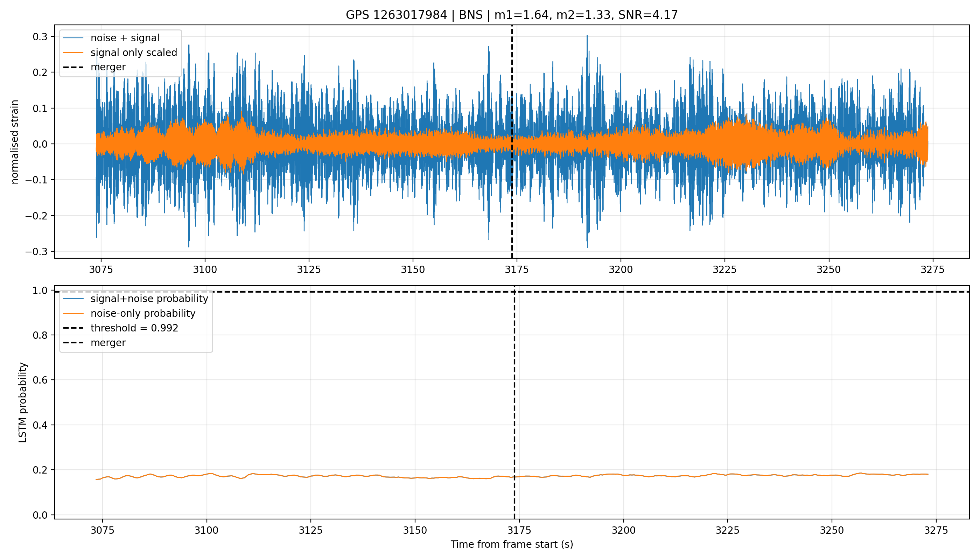Click the 3250 tick label under bottom plot

click(832, 530)
